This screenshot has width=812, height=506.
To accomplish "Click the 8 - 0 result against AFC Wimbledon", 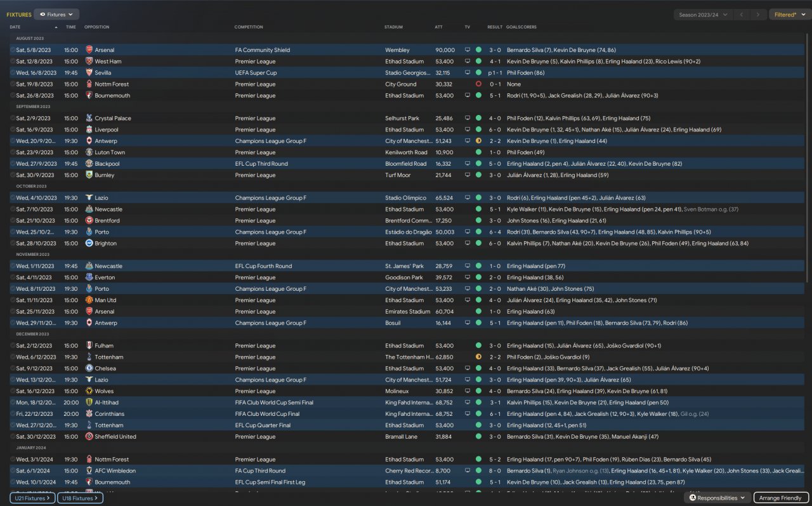I will point(495,471).
